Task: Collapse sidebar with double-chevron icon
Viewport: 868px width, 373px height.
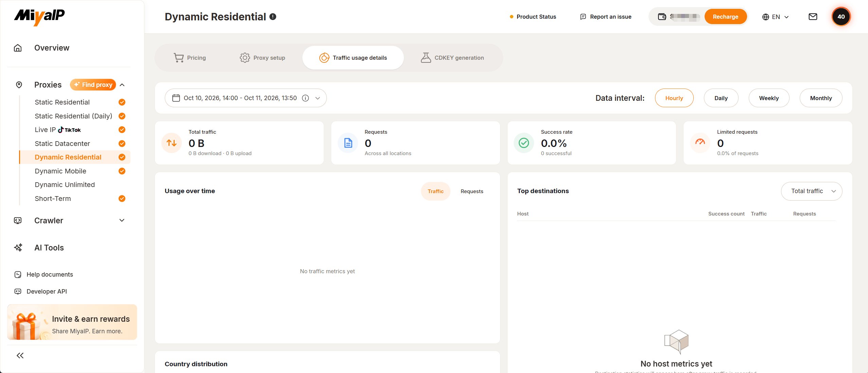Action: [20, 355]
